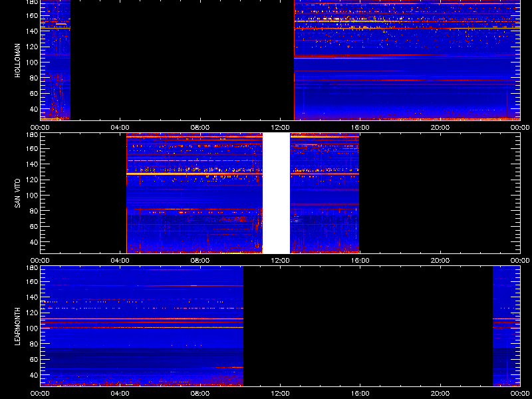Click the white data-gap block in San Vito spectrogram
This screenshot has height=399, width=532.
click(x=277, y=193)
